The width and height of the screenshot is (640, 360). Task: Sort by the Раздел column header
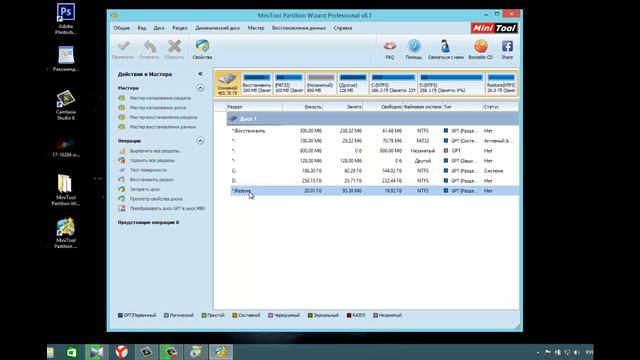[254, 107]
